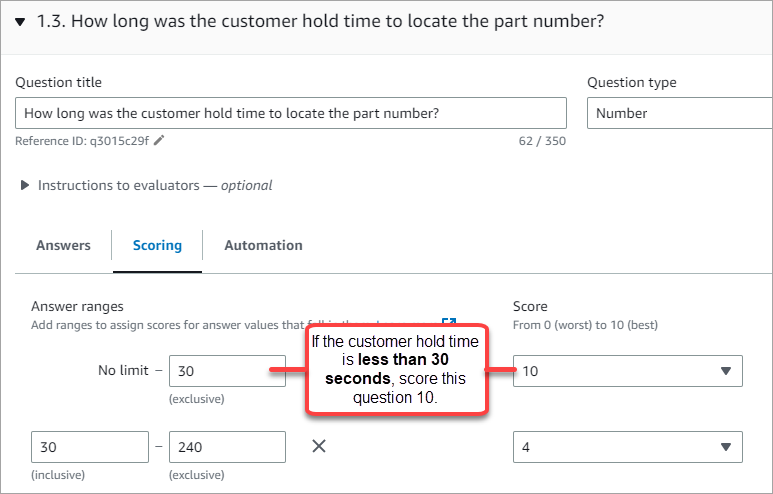Screen dimensions: 773x494
Task: Collapse the question 1.3 section triangle
Action: click(20, 21)
